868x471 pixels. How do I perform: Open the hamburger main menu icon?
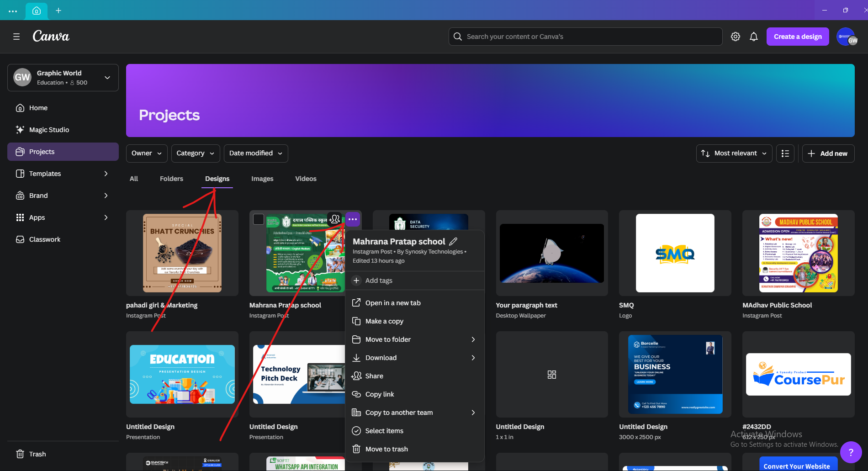tap(16, 37)
